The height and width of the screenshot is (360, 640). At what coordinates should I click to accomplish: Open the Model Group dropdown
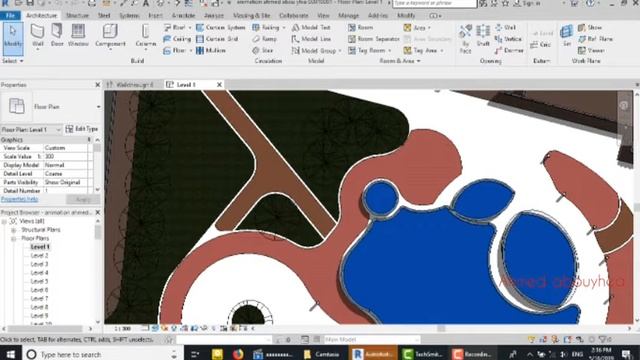pos(339,51)
